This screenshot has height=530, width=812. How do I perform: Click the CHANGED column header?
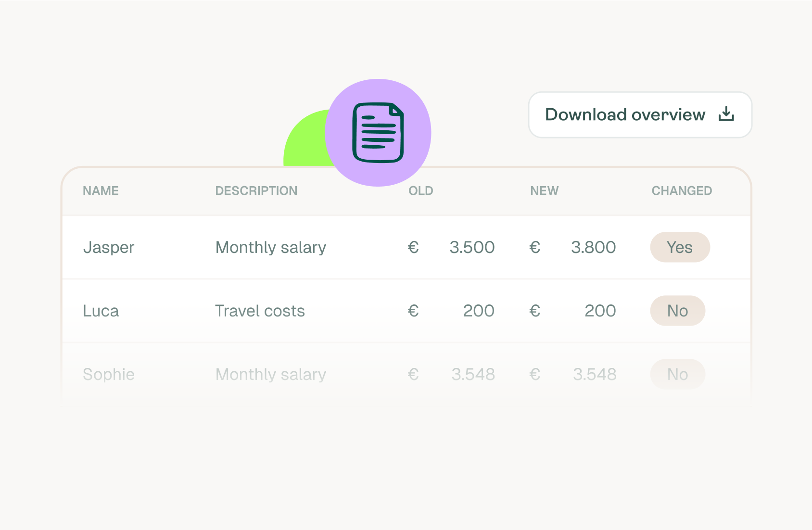coord(681,191)
